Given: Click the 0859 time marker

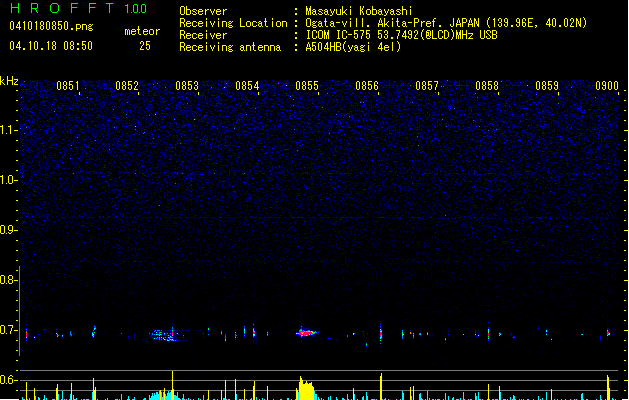Looking at the screenshot, I should coord(547,86).
